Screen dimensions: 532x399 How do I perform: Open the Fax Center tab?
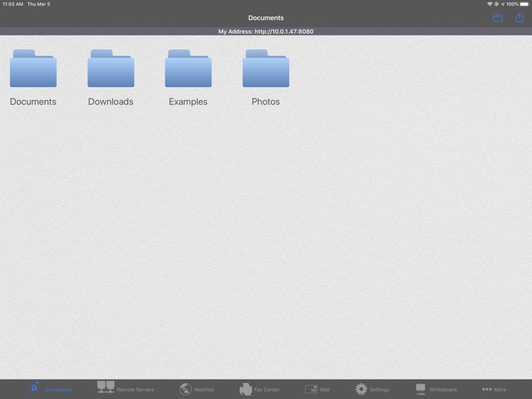(x=259, y=388)
